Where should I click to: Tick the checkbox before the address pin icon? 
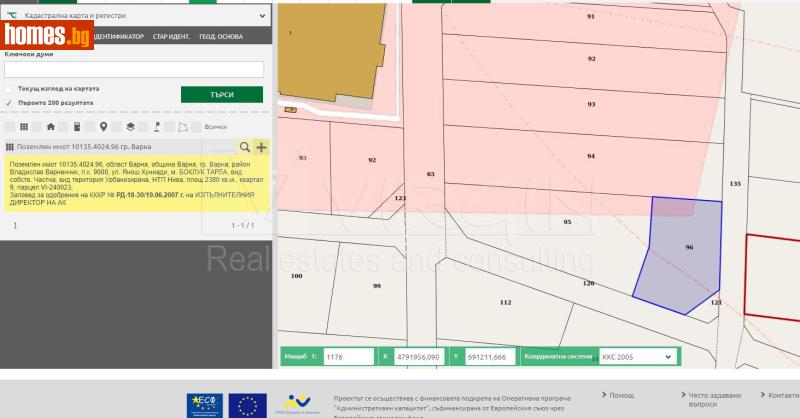pyautogui.click(x=90, y=127)
